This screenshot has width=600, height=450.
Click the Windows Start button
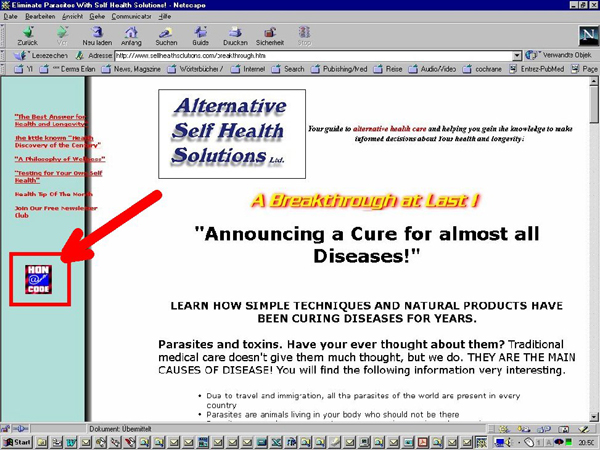17,441
